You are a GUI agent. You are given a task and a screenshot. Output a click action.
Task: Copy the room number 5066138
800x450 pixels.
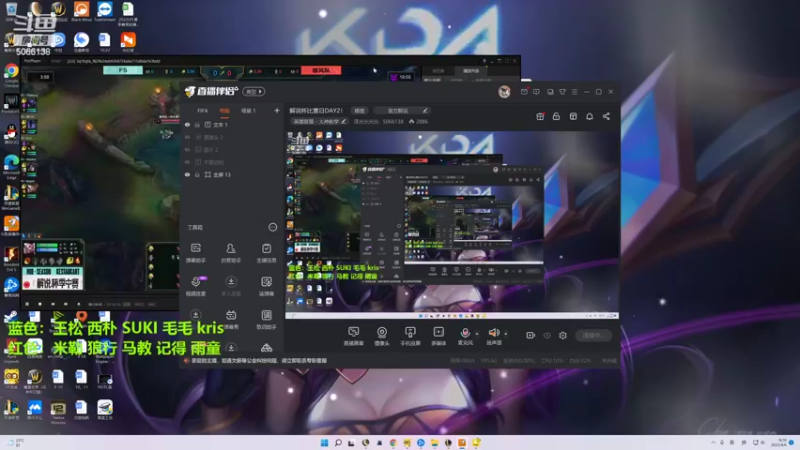point(393,121)
